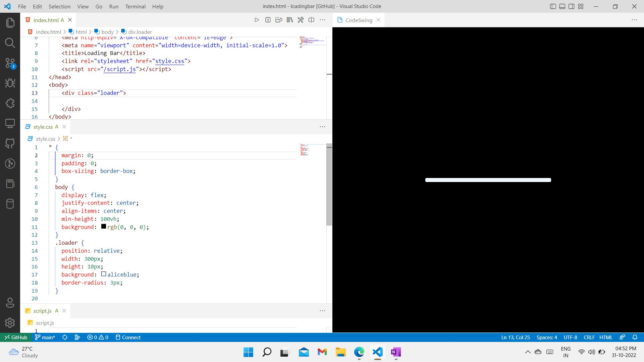Open the Accounts menu
This screenshot has height=362, width=644.
click(x=10, y=303)
